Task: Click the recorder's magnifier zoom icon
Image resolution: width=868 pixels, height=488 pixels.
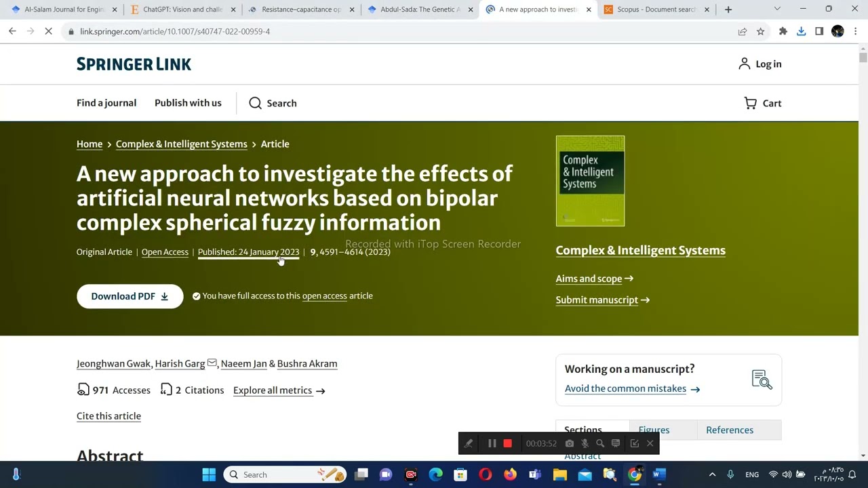Action: coord(600,443)
